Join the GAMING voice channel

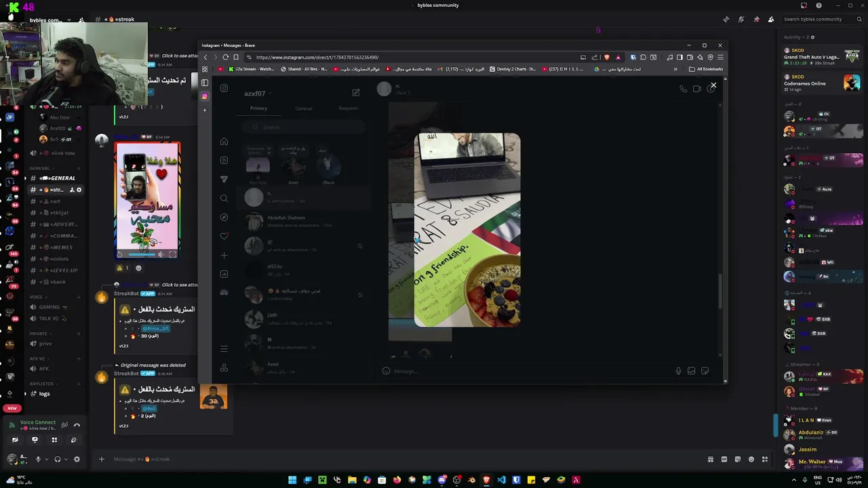click(54, 307)
